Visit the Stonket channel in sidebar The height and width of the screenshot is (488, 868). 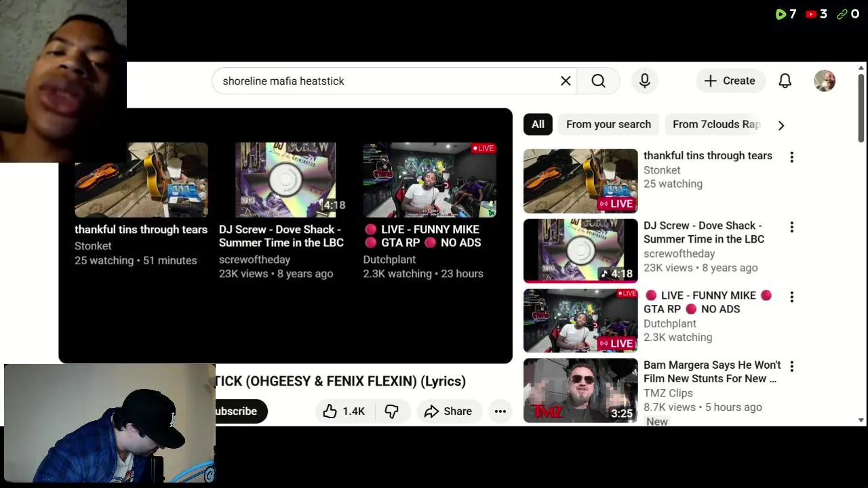[x=662, y=170]
